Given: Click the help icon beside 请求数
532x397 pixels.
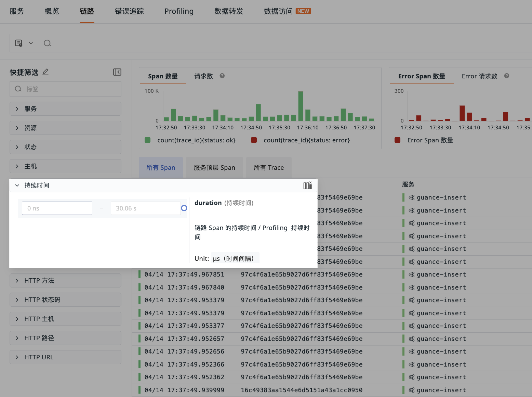Looking at the screenshot, I should tap(222, 76).
